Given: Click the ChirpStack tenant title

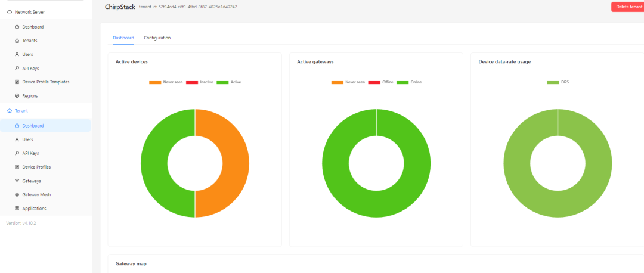Looking at the screenshot, I should 120,7.
